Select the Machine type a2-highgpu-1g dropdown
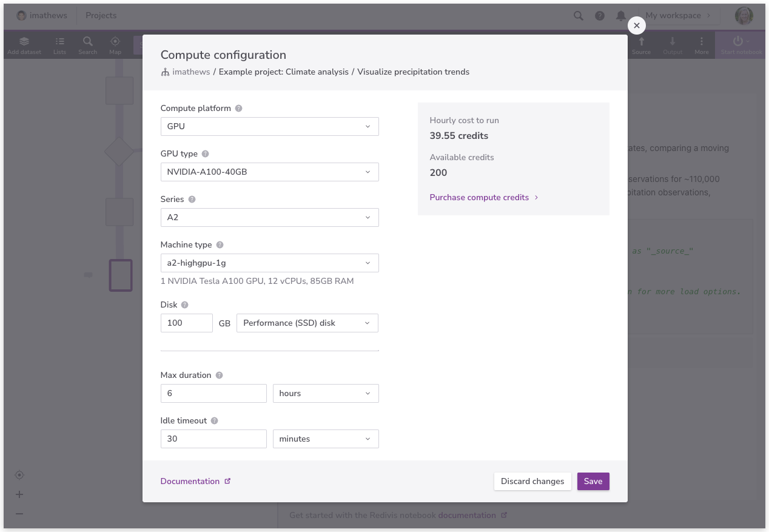The width and height of the screenshot is (769, 532). coord(269,263)
